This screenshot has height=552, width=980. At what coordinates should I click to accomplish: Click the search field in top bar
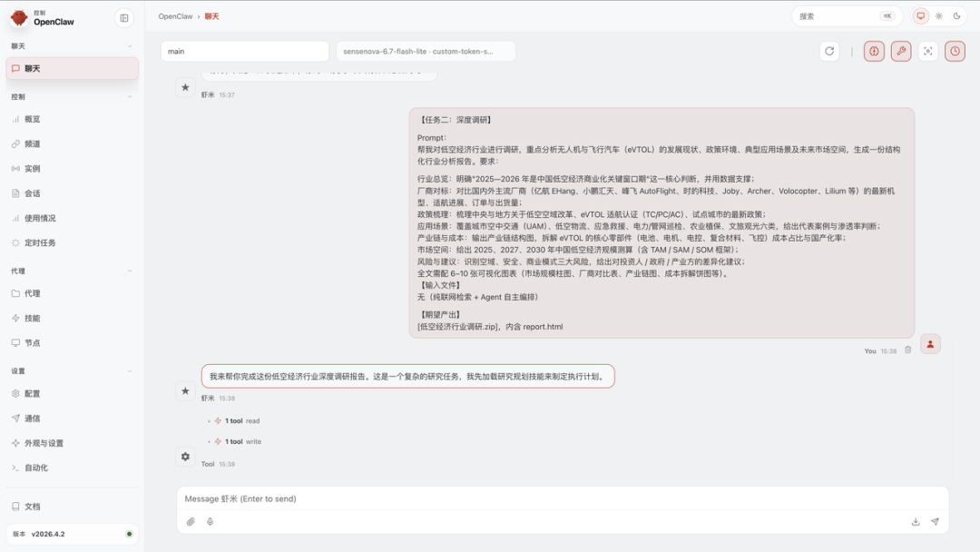click(x=847, y=16)
